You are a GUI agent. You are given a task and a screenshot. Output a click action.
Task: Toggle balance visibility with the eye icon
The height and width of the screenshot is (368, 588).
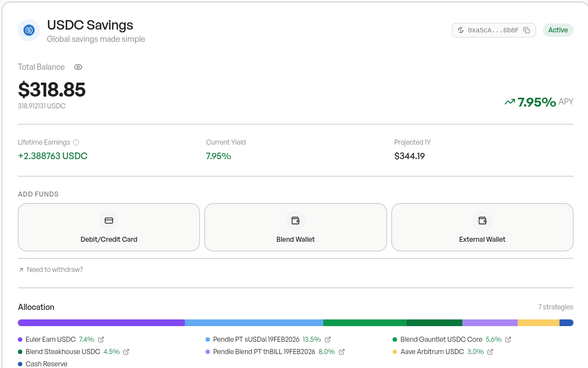tap(78, 67)
